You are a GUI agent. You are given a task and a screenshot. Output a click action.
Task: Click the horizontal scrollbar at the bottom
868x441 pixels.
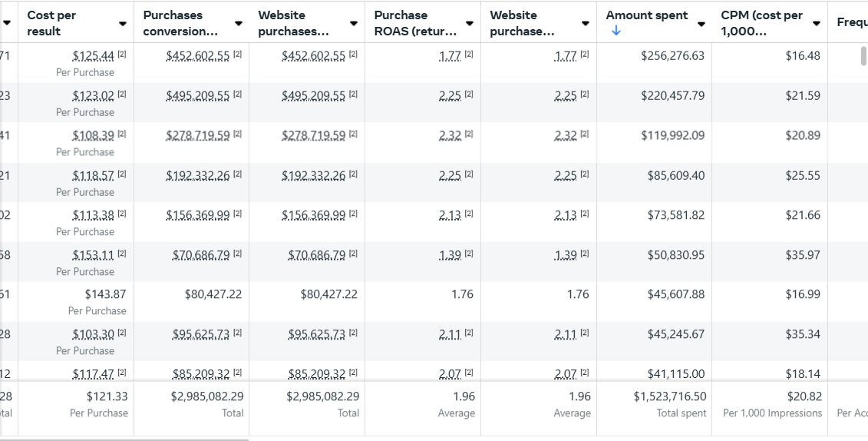(x=124, y=439)
